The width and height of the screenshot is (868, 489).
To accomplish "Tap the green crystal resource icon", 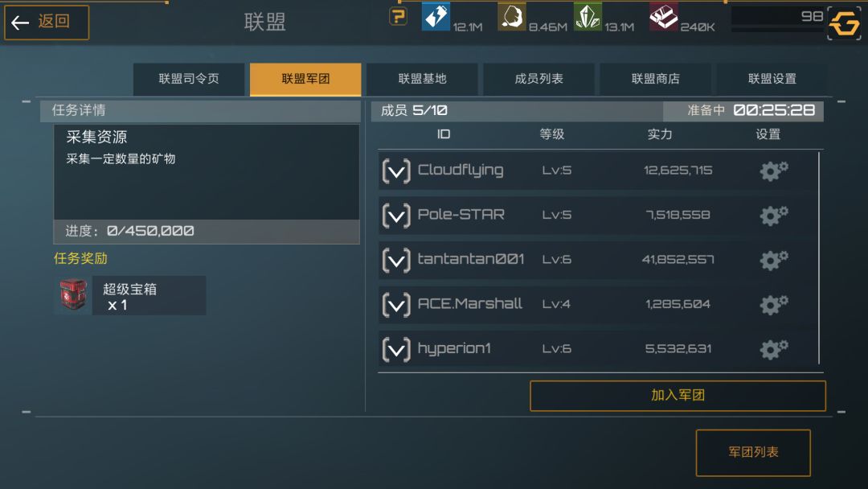I will point(588,17).
